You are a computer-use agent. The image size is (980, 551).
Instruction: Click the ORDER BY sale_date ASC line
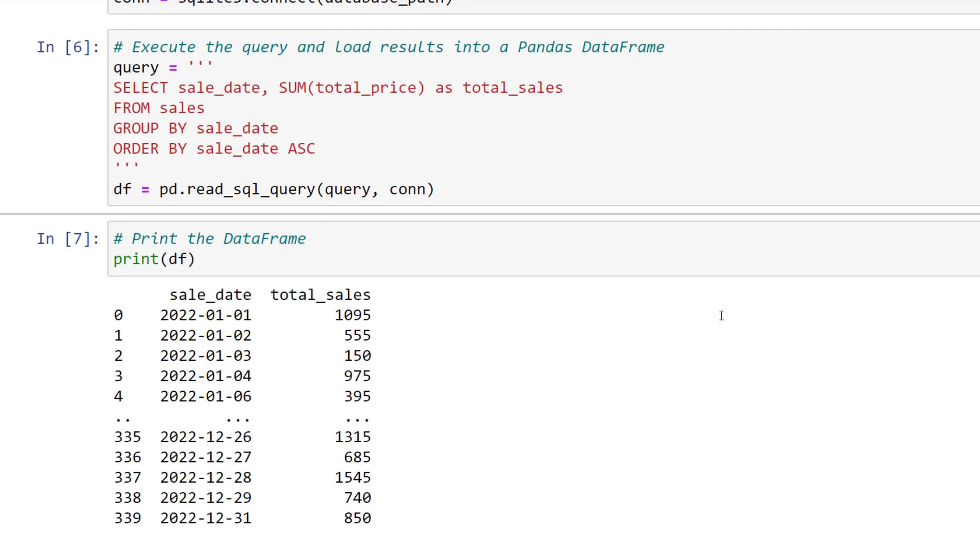pyautogui.click(x=214, y=148)
